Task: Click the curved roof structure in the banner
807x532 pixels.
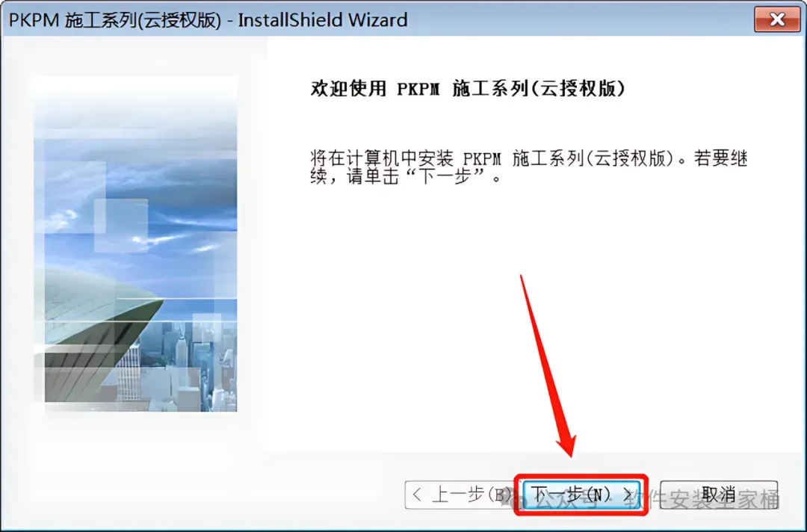Action: (x=98, y=335)
